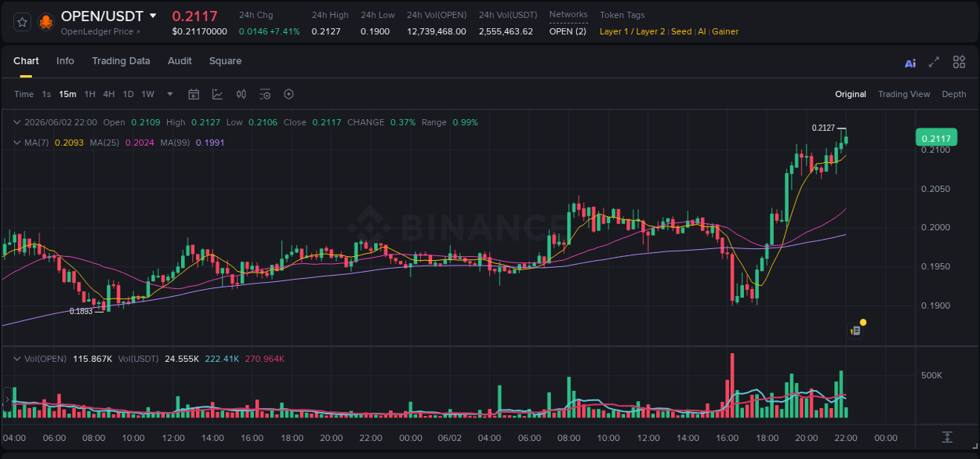
Task: Click the CHANGE value 0.37%
Action: [x=403, y=122]
